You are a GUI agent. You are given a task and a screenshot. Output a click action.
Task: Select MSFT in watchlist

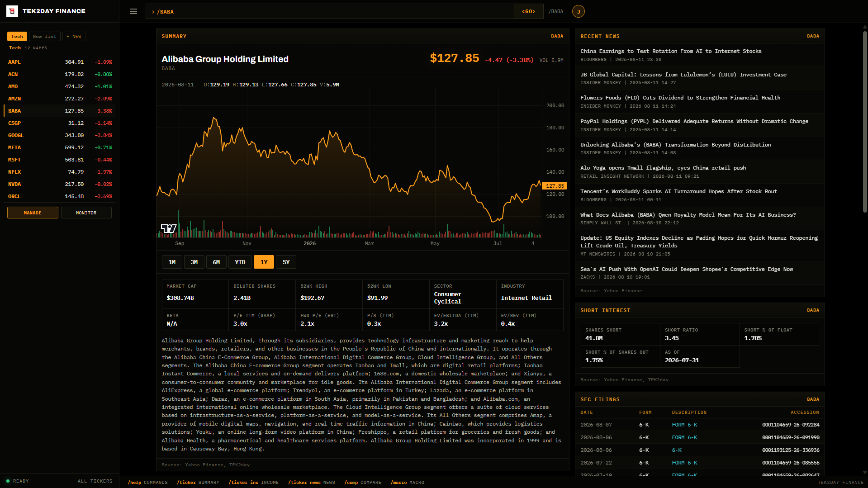coord(60,160)
